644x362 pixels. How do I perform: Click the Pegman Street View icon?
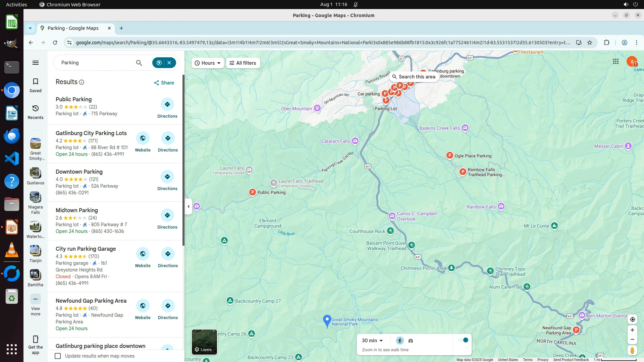pos(632,351)
